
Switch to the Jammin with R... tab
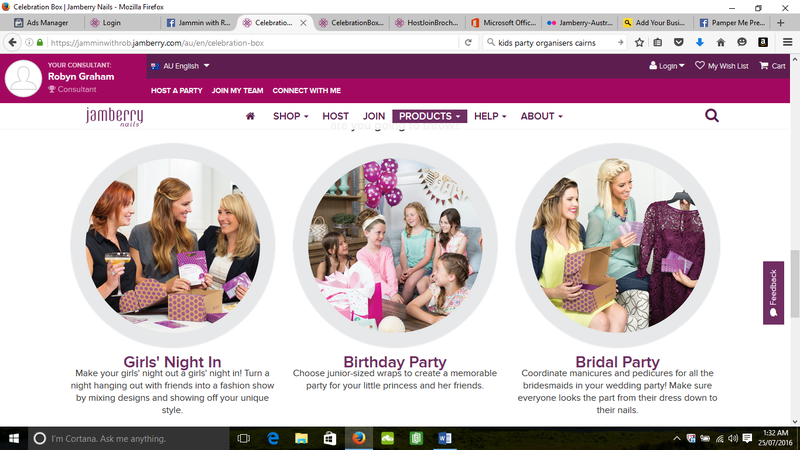click(x=199, y=22)
